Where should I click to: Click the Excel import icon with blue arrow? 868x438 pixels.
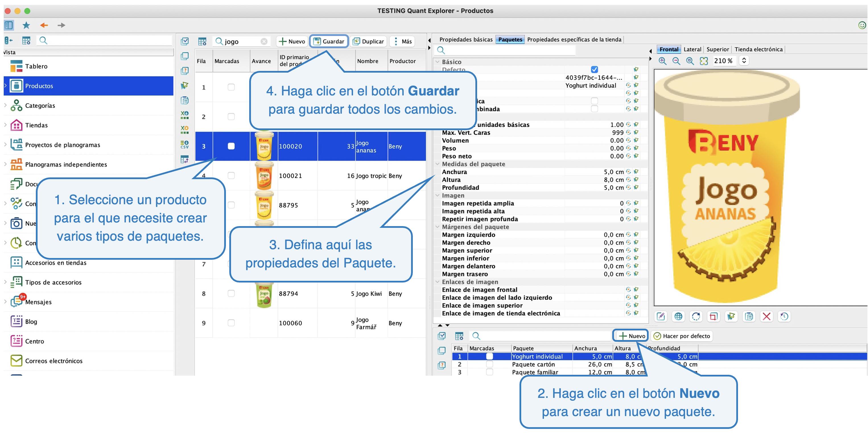click(x=185, y=115)
